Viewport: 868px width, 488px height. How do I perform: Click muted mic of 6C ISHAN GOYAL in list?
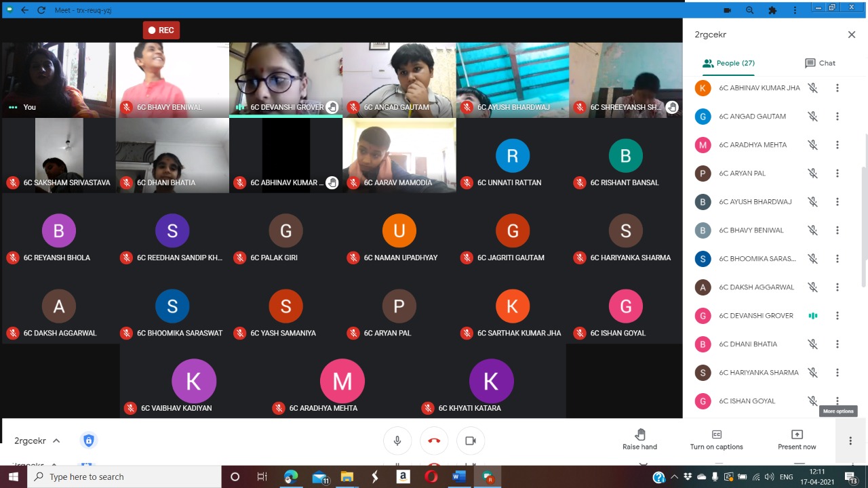point(812,401)
